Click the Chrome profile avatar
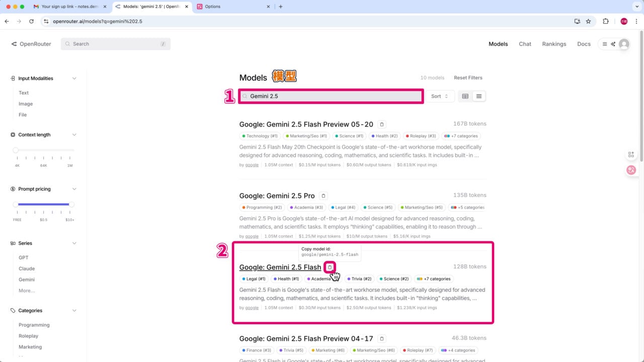This screenshot has height=362, width=644. (624, 21)
